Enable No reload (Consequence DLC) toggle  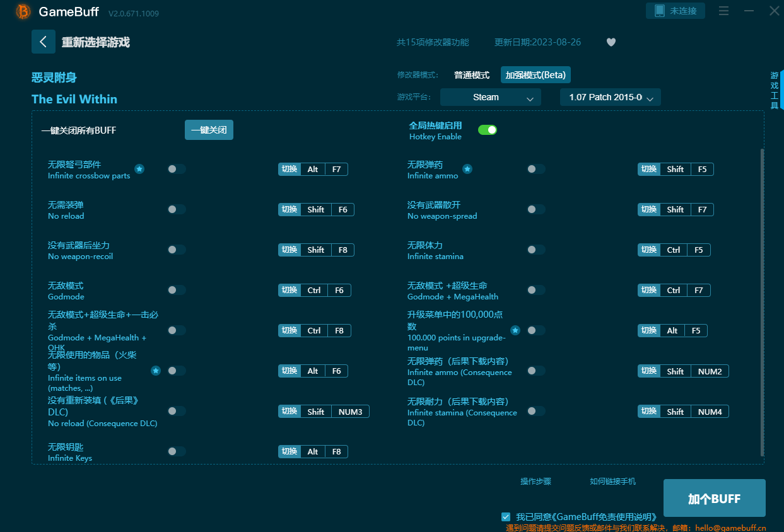177,411
